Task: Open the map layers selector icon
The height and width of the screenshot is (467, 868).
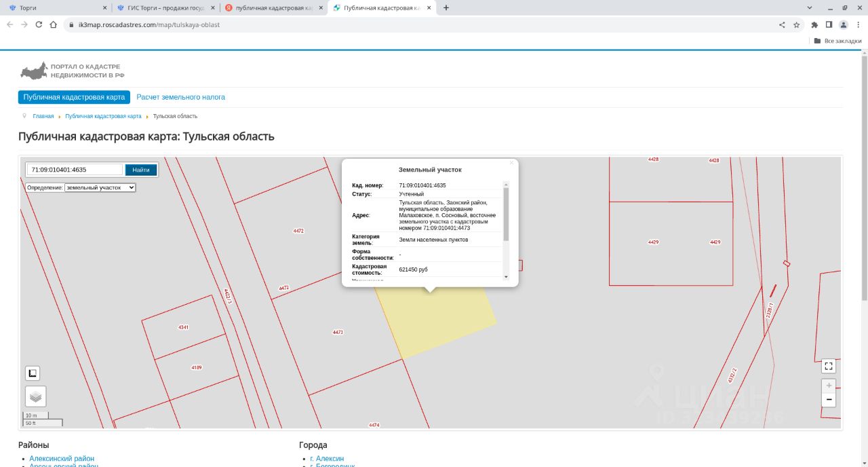Action: pos(36,396)
